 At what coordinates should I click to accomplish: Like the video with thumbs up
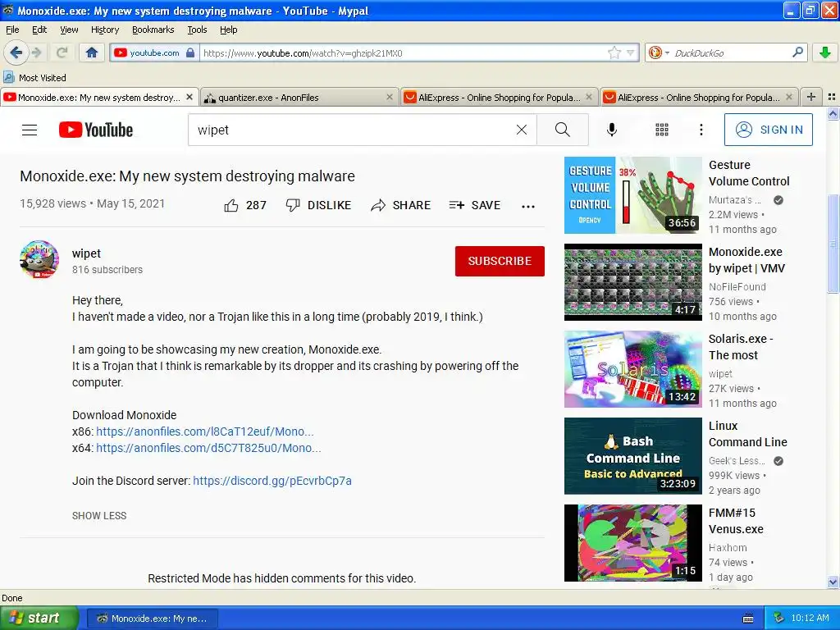[x=245, y=205]
